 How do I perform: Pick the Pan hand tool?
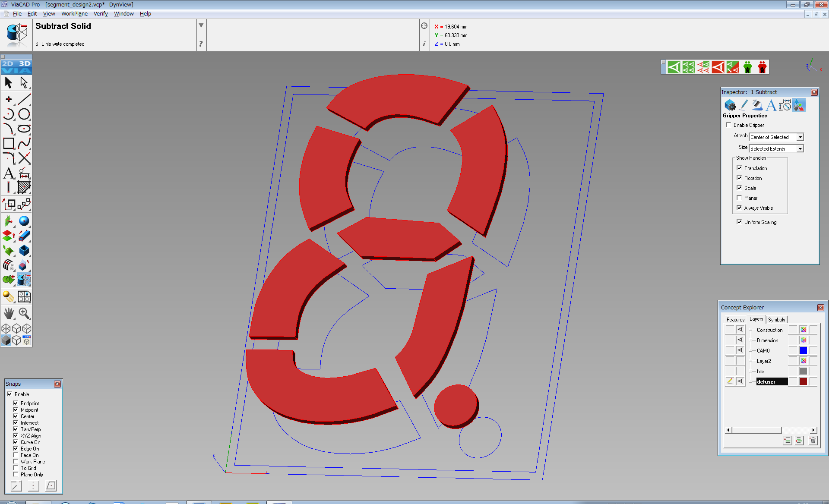[x=9, y=313]
